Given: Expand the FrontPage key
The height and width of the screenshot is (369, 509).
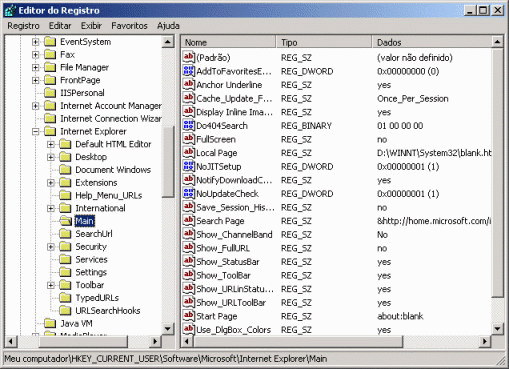Looking at the screenshot, I should click(x=35, y=80).
